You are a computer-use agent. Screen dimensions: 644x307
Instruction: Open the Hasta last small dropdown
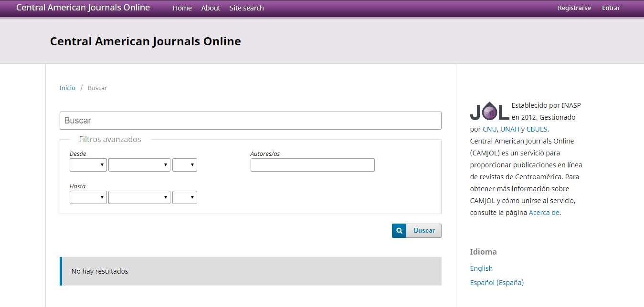point(185,197)
